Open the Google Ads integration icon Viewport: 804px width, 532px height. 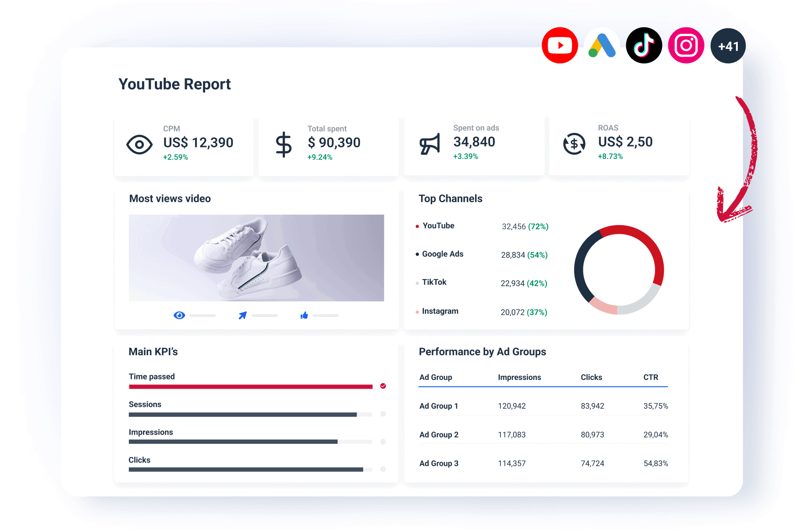[602, 46]
